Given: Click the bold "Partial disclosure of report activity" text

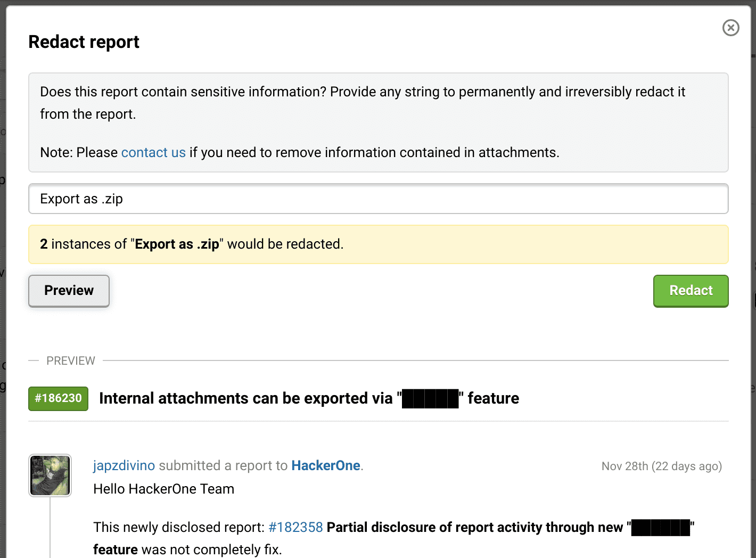Looking at the screenshot, I should point(474,528).
